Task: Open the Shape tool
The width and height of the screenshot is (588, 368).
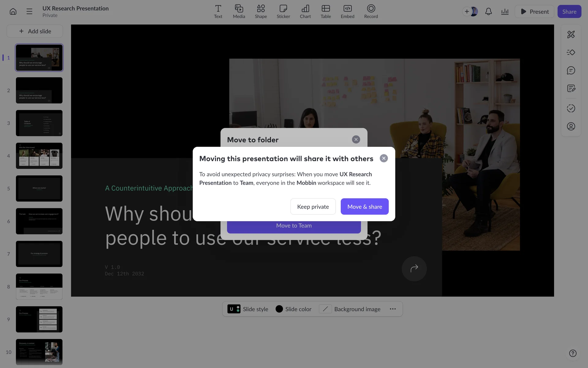Action: [x=261, y=12]
